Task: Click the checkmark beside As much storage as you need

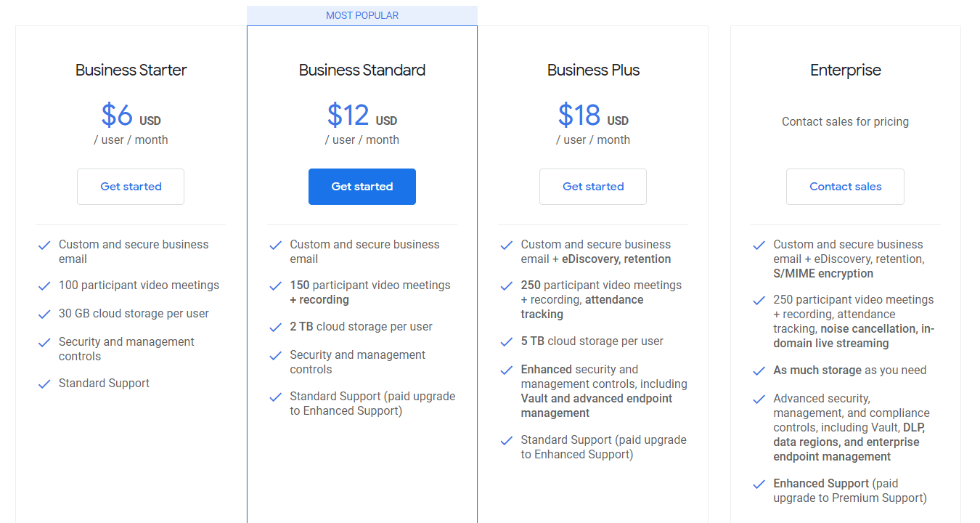Action: [x=759, y=371]
